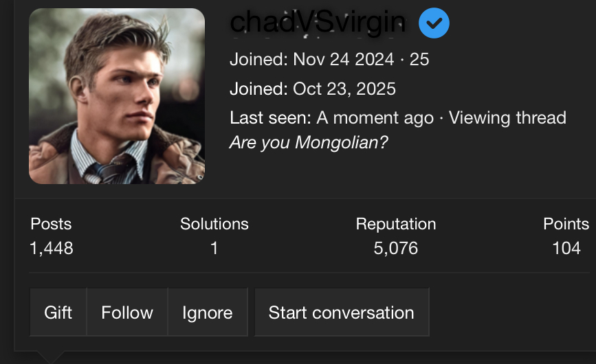Click the blue verified checkmark badge
Image resolution: width=596 pixels, height=364 pixels.
click(434, 24)
